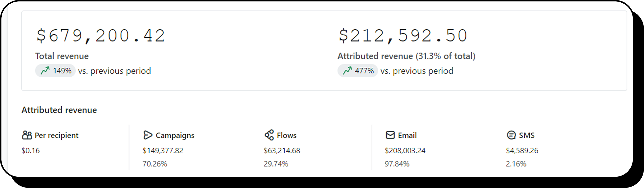Open the Campaigns revenue label
This screenshot has width=644, height=188.
175,135
